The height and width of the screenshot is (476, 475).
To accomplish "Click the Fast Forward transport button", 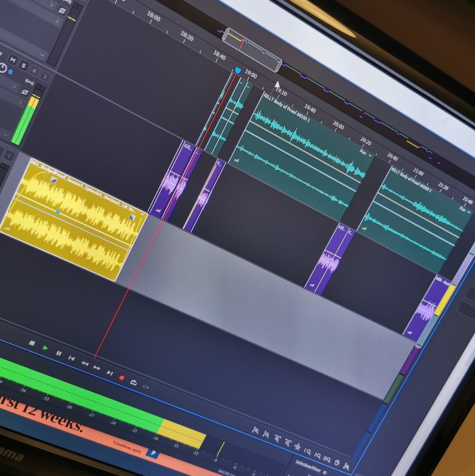I will (x=96, y=368).
